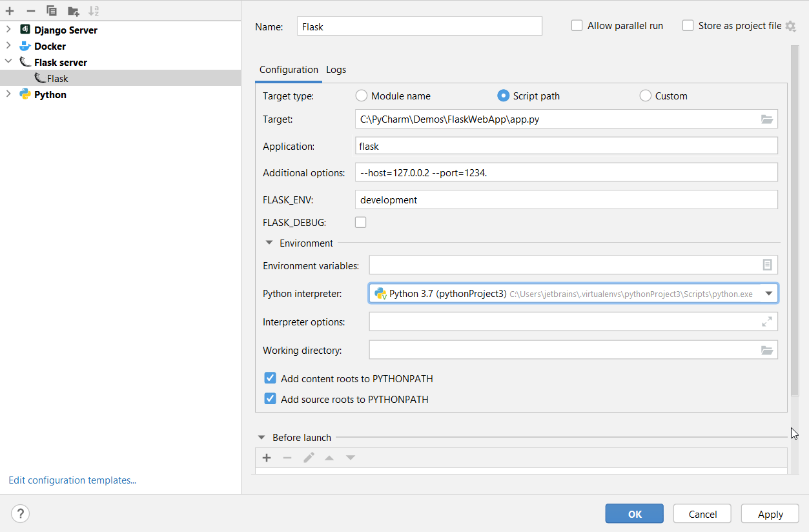Enable FLASK_DEBUG
Screen dimensions: 809x532
(x=360, y=221)
